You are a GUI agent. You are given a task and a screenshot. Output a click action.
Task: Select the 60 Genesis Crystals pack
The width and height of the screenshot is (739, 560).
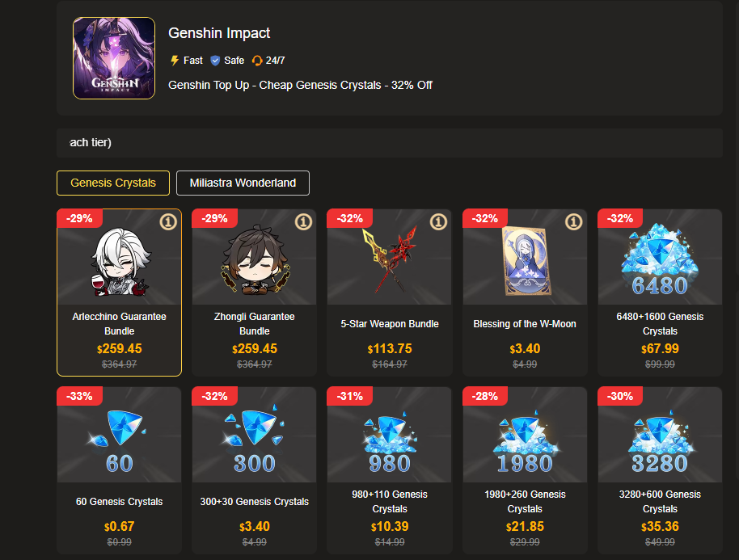[x=119, y=470]
